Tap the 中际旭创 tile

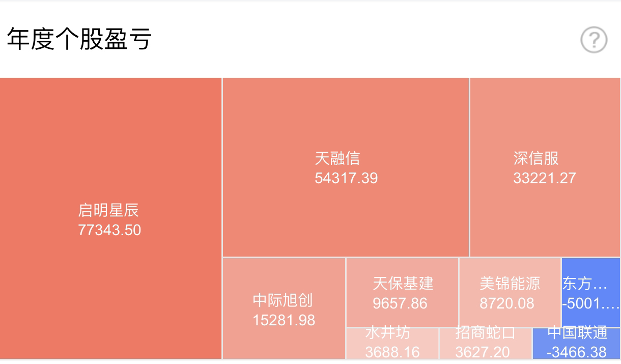point(284,309)
